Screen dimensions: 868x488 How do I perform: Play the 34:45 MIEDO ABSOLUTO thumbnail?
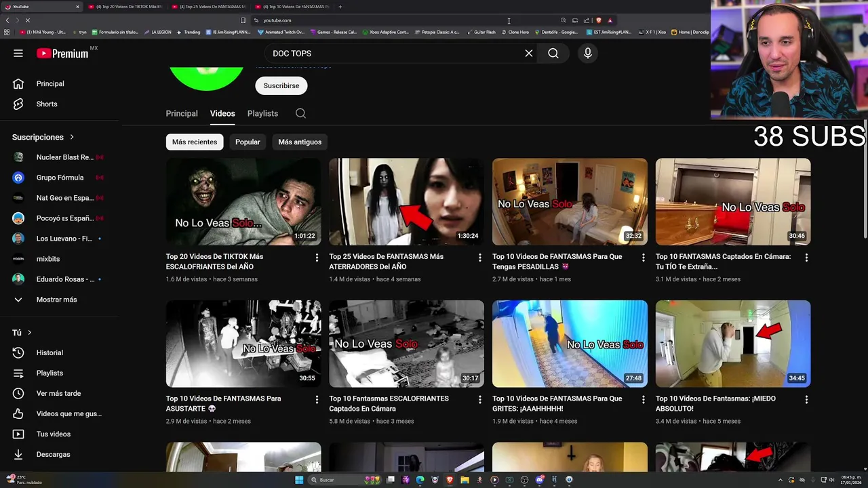733,344
